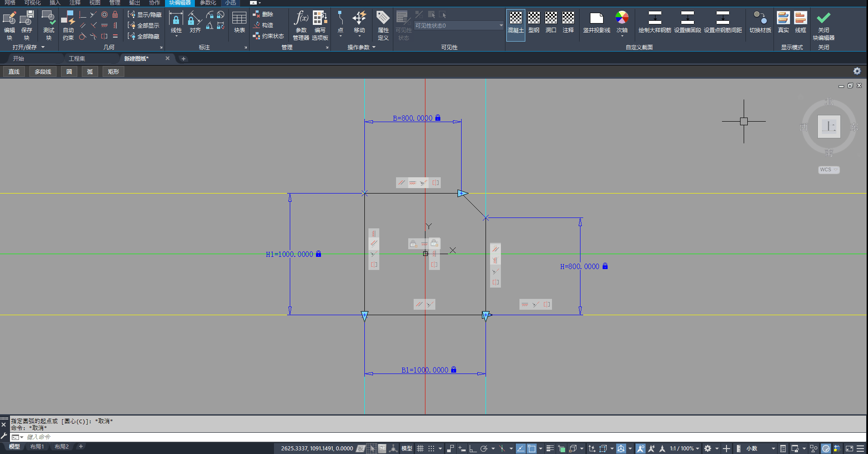Click Show/Hide constraints (显示/隐藏)
868x454 pixels.
click(145, 15)
